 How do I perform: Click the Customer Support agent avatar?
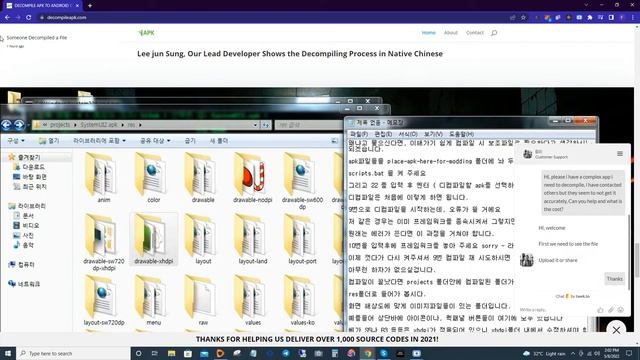527,153
